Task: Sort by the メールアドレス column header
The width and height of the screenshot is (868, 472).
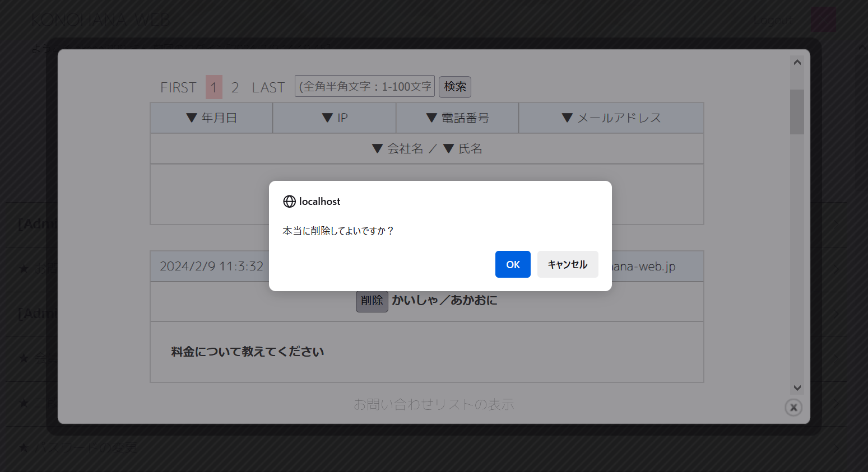Action: point(611,118)
